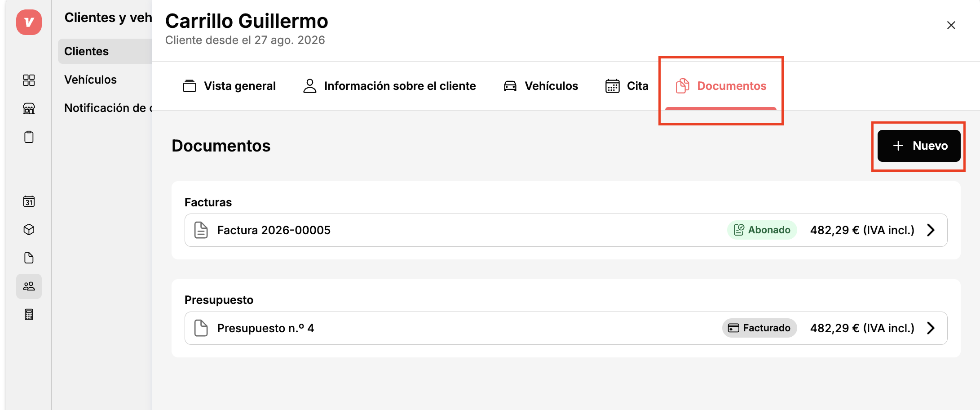
Task: Open the Información sobre el cliente tab
Action: click(389, 86)
